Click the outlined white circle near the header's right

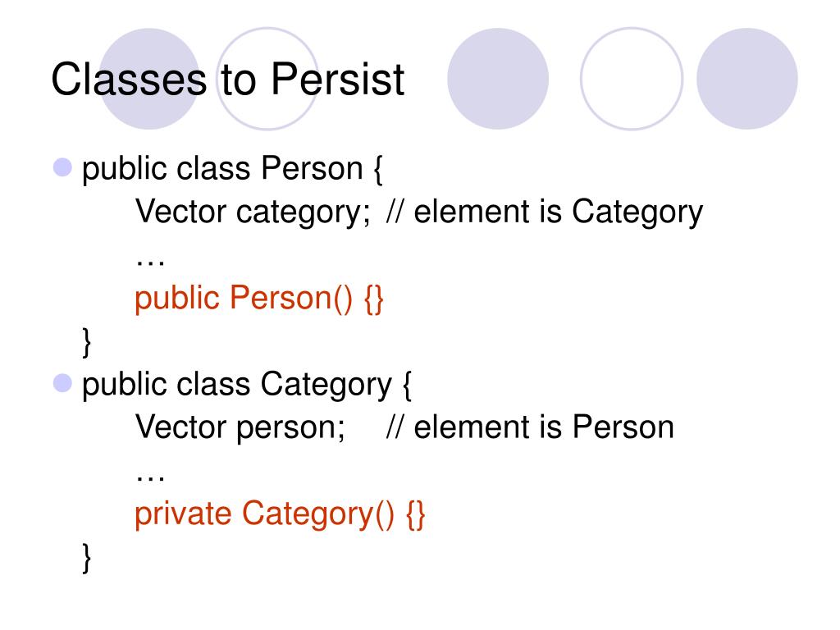(x=632, y=79)
